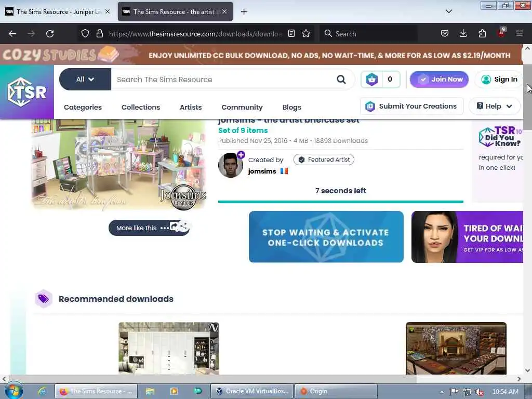Open Artists menu

pyautogui.click(x=191, y=107)
